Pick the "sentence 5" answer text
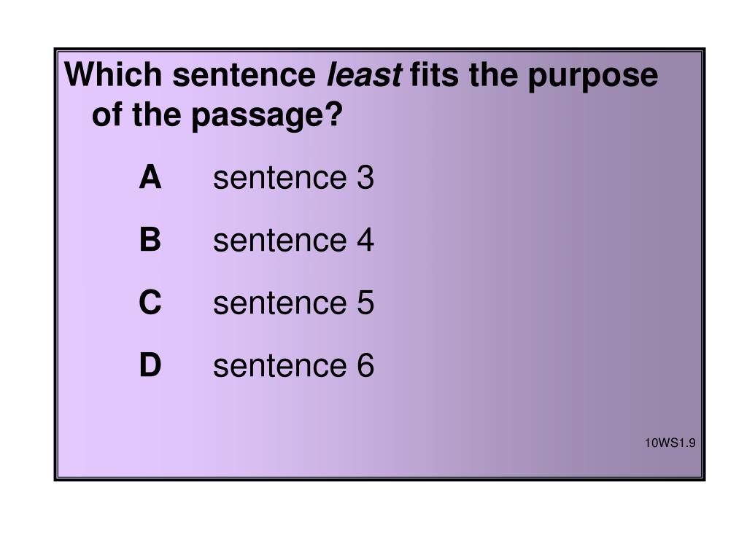Viewport: 747px width, 560px height. (293, 303)
